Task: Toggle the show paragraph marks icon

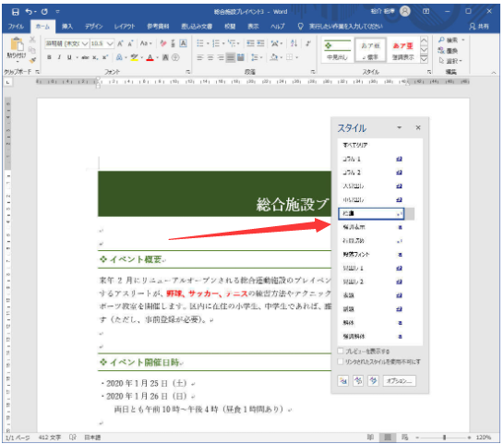Action: pyautogui.click(x=308, y=43)
